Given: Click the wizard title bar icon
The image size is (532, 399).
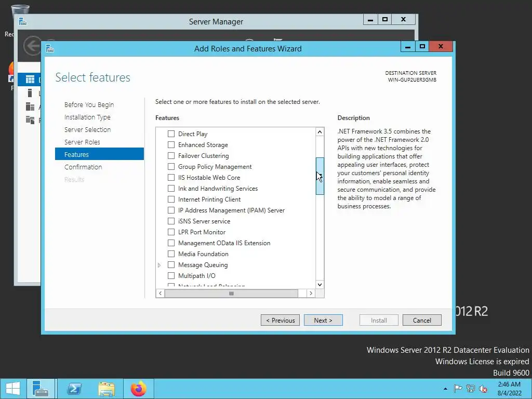Looking at the screenshot, I should (x=50, y=48).
